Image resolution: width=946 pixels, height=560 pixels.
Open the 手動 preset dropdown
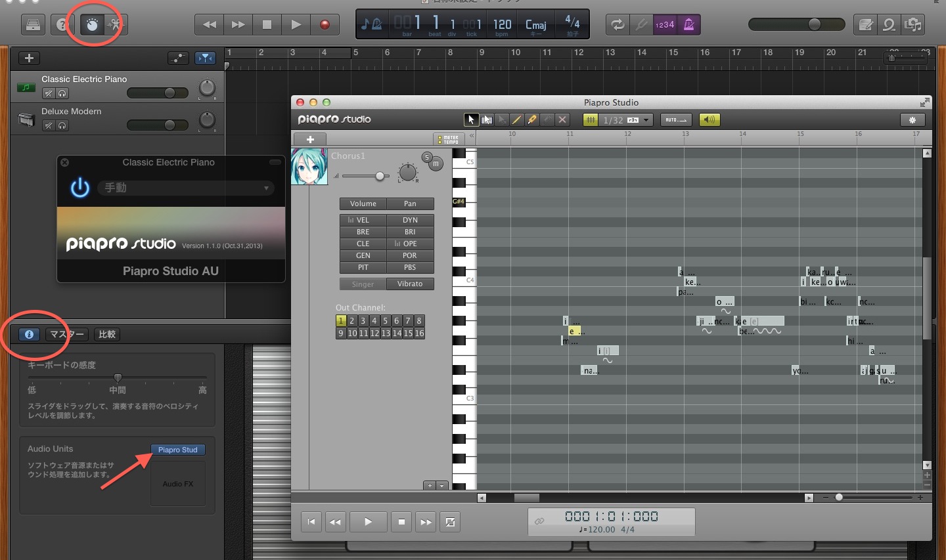[x=187, y=188]
